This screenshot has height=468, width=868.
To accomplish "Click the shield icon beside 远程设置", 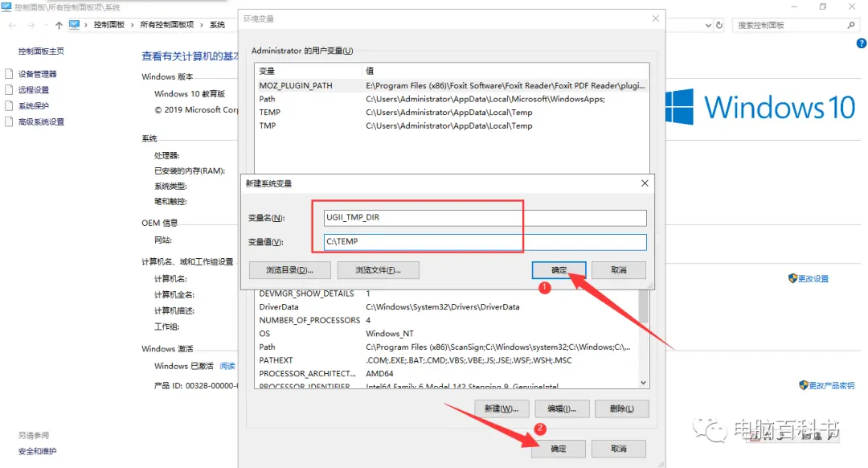I will coord(9,90).
